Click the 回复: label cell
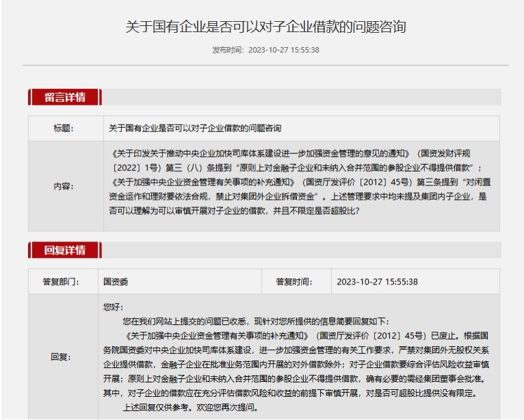The width and height of the screenshot is (524, 420). (x=63, y=356)
